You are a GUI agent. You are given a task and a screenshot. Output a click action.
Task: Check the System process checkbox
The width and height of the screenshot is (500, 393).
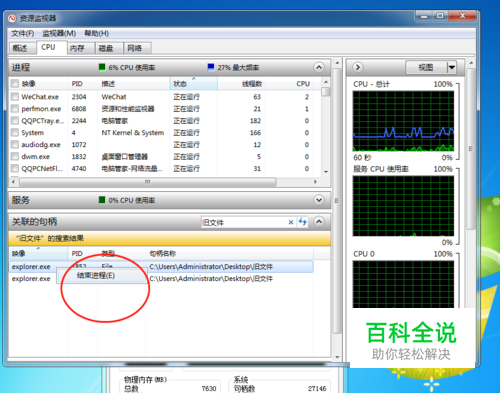15,133
